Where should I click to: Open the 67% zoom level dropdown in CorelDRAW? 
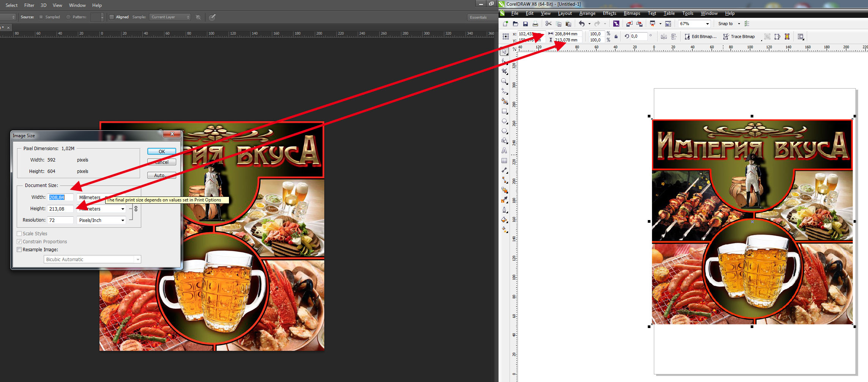[707, 24]
